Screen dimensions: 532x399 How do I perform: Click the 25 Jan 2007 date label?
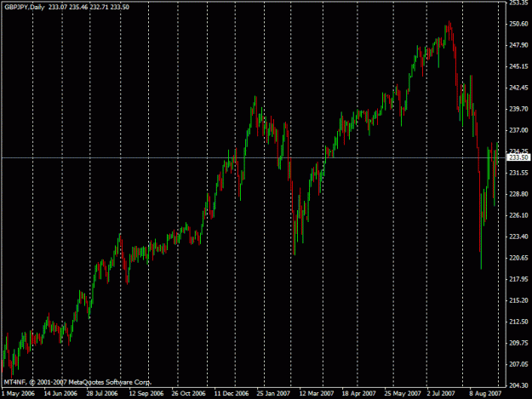coord(273,394)
